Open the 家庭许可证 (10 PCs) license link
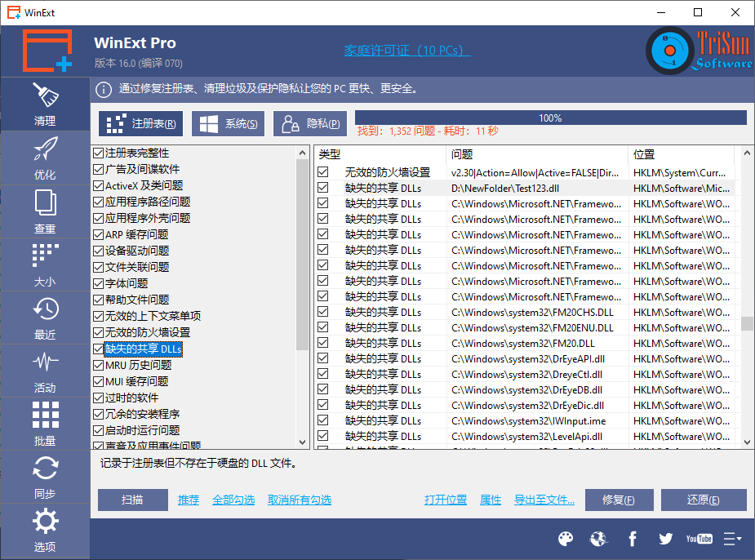The width and height of the screenshot is (755, 560). (x=407, y=50)
